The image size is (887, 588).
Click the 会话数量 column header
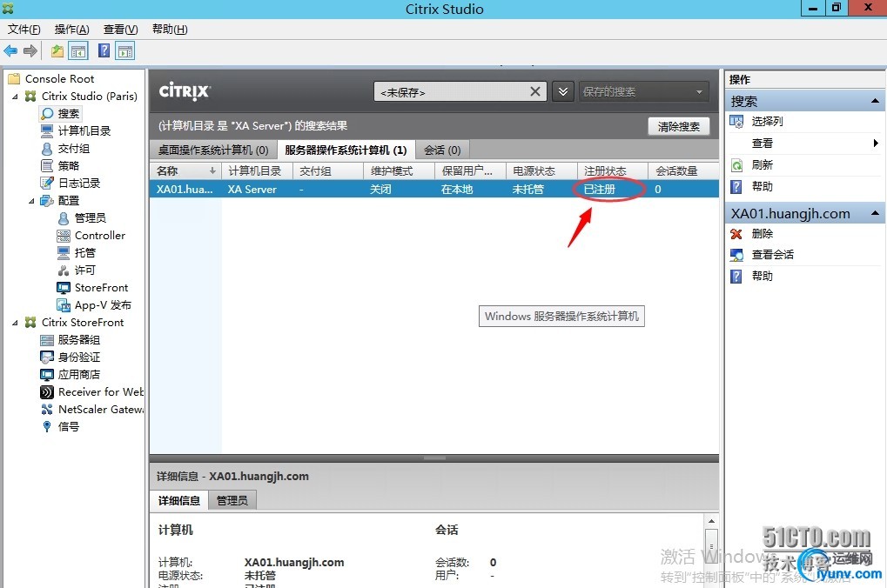pos(683,170)
